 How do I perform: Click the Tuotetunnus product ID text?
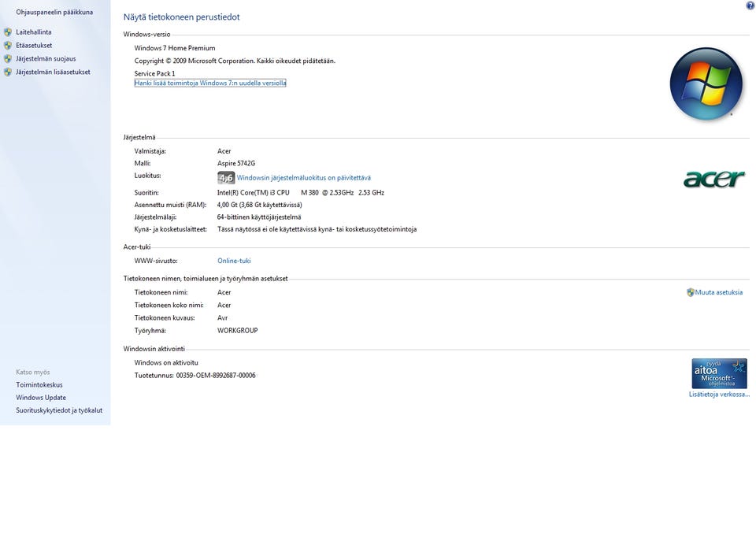coord(195,375)
